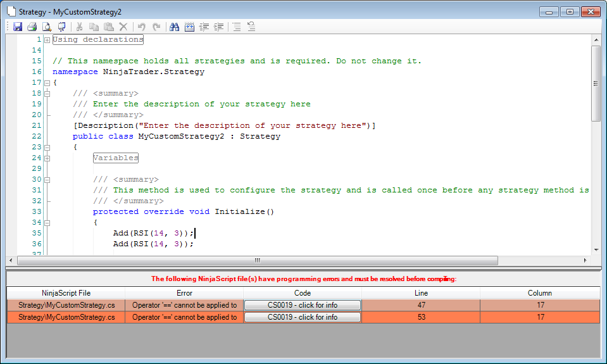Screen dimensions: 607x364
Task: Maximize the Strategy editor window
Action: click(570, 11)
